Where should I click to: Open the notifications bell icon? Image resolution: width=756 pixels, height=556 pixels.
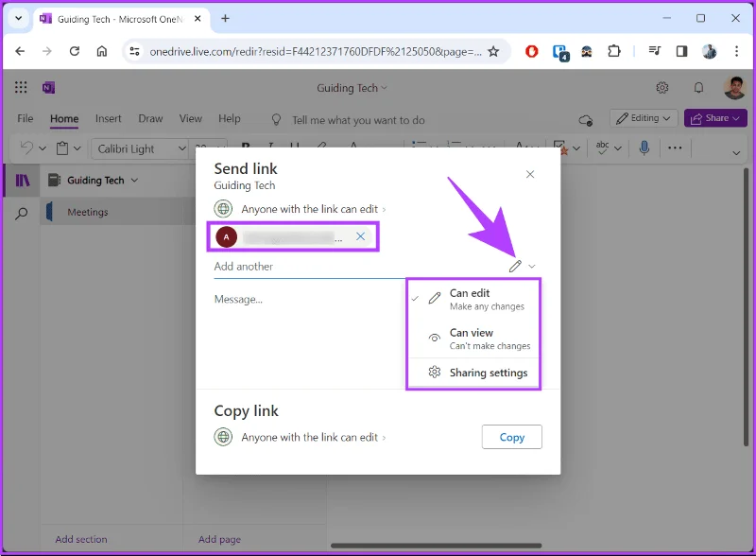point(698,88)
